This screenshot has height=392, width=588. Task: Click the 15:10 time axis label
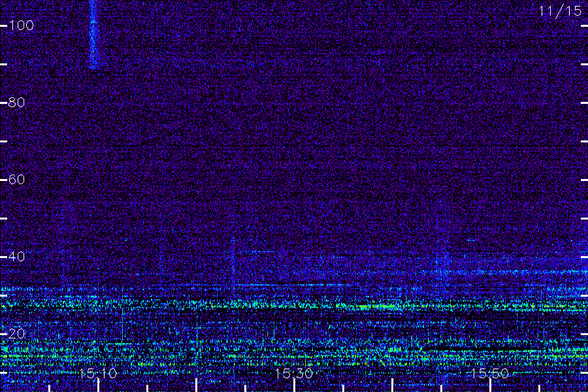coord(98,373)
